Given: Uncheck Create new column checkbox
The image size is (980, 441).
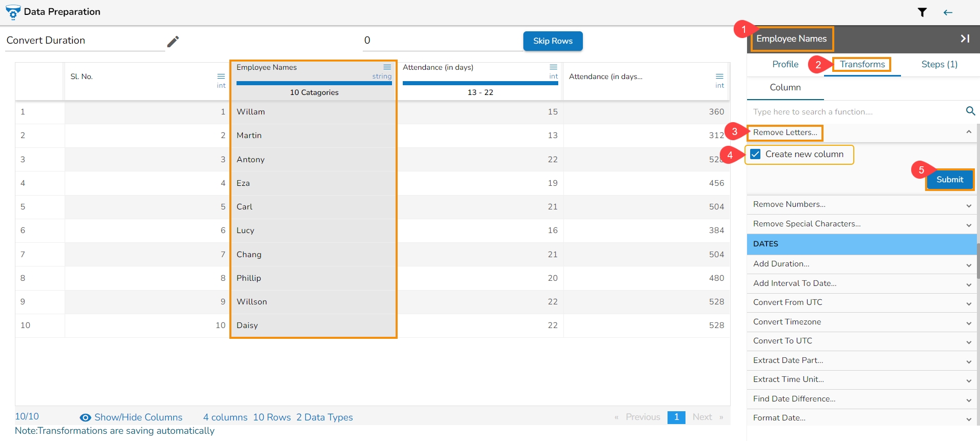Looking at the screenshot, I should pyautogui.click(x=755, y=154).
